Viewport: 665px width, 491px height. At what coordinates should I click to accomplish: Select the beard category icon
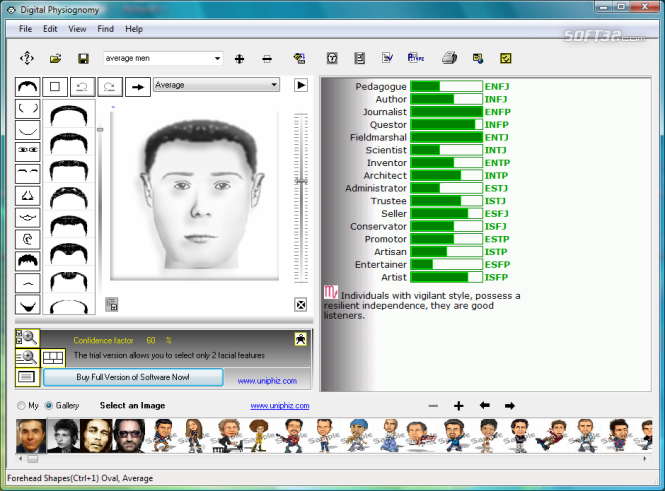(28, 304)
